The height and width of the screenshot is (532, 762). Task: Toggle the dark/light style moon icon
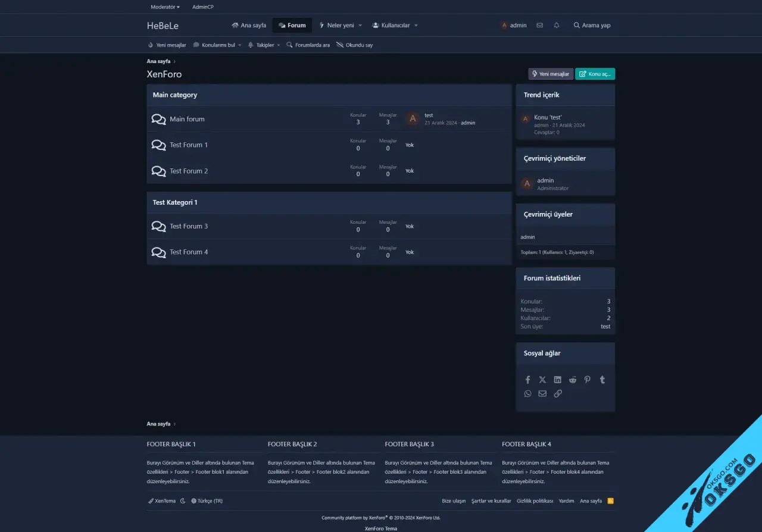tap(183, 501)
